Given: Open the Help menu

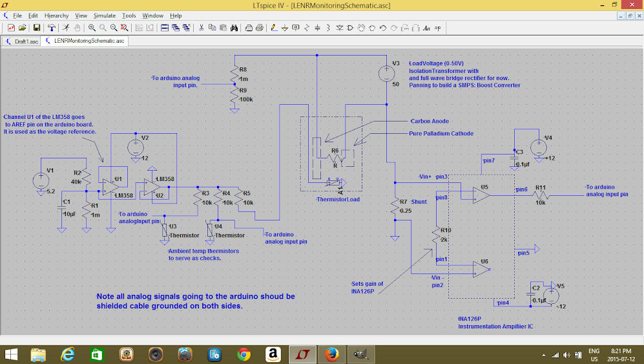Looking at the screenshot, I should (x=176, y=16).
